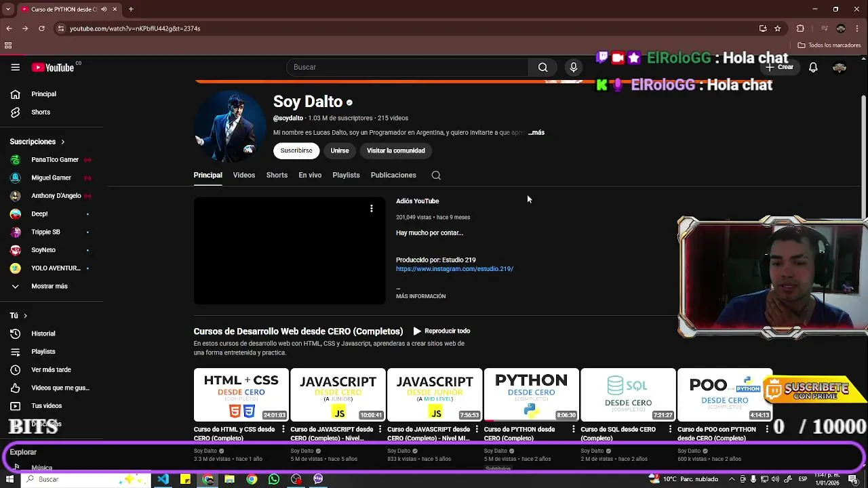Image resolution: width=868 pixels, height=488 pixels.
Task: Mute the tab using the speaker icon
Action: (104, 9)
